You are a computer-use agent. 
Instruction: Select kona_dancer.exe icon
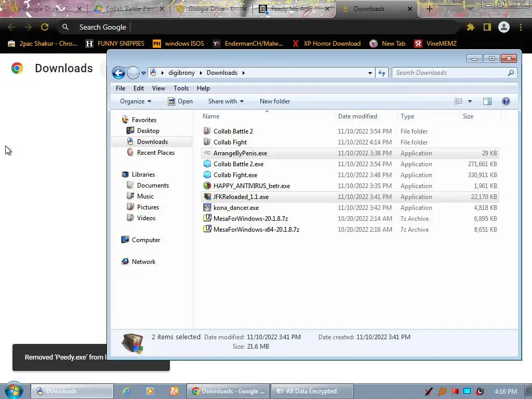coord(207,207)
